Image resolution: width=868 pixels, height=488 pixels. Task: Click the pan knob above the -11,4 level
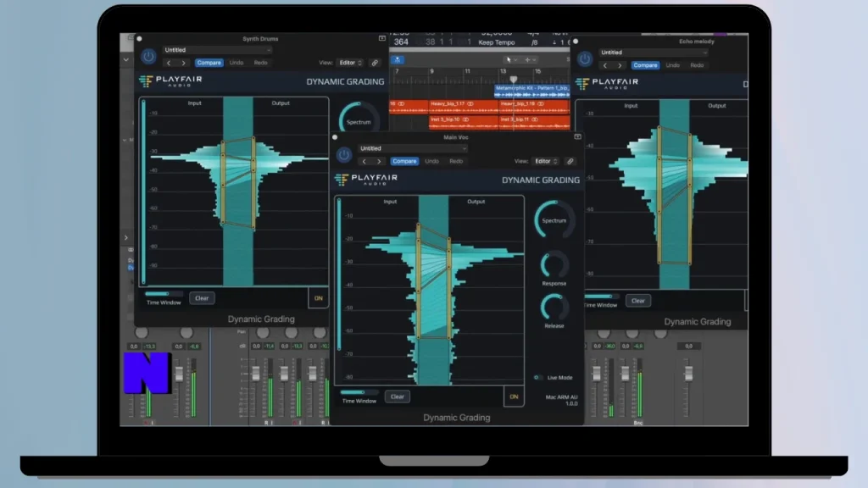(263, 332)
